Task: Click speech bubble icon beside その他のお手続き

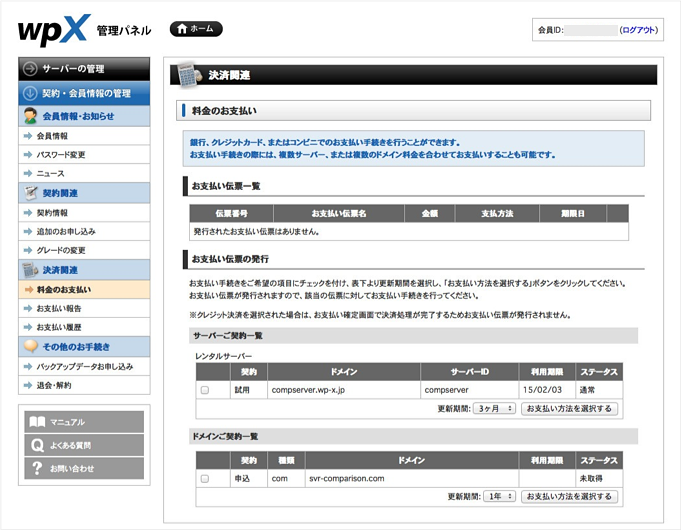Action: 30,346
